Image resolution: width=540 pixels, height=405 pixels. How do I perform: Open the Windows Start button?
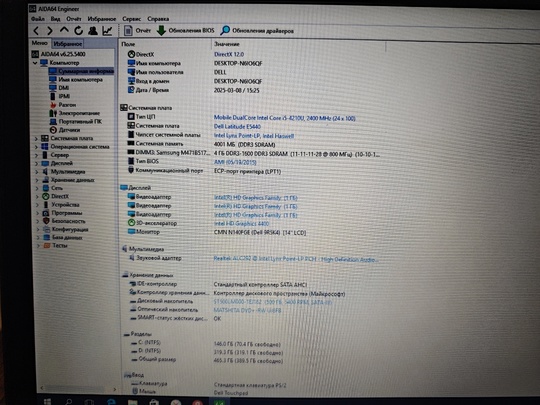coord(48,401)
